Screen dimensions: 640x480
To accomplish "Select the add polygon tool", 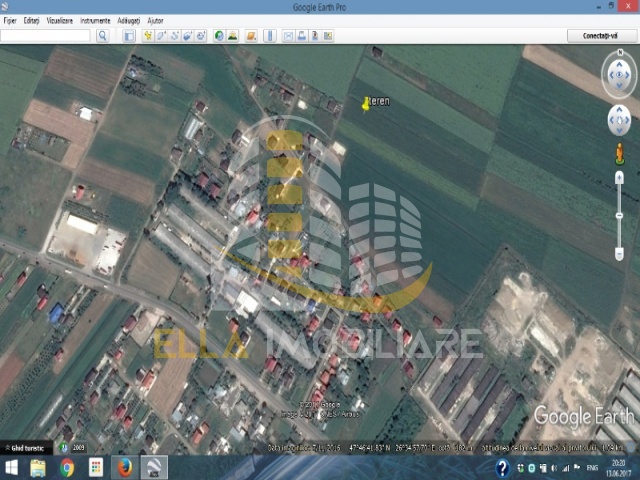I will click(161, 36).
